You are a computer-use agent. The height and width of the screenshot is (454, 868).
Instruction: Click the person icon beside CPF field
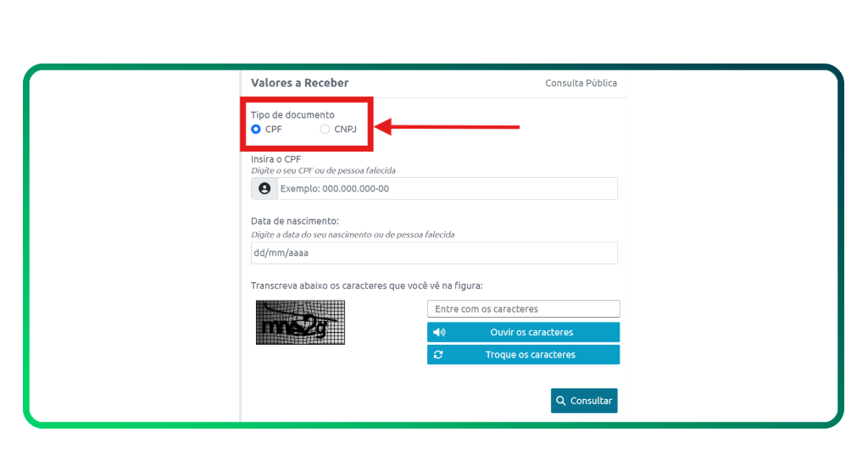click(264, 189)
